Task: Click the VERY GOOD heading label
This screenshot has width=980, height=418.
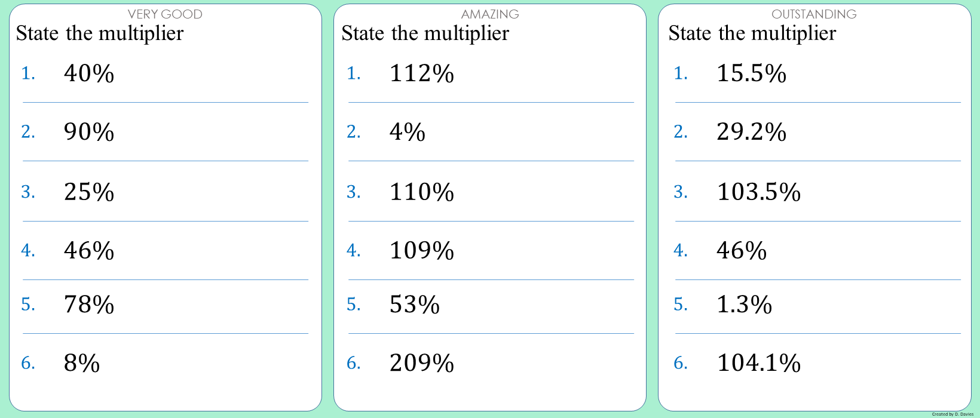Action: 165,14
